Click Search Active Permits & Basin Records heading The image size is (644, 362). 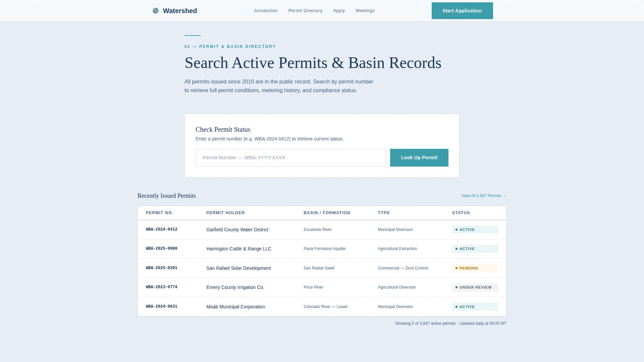pos(313,63)
